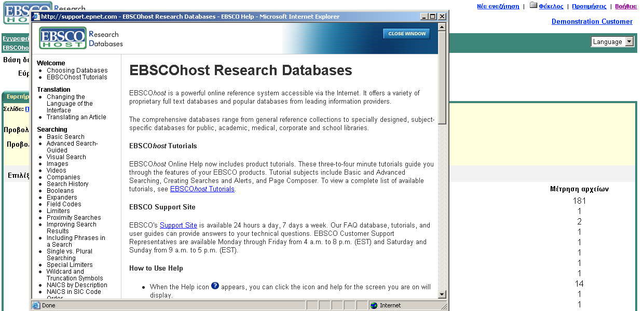Open the Special Limiters topic
The height and width of the screenshot is (311, 644).
(x=70, y=265)
